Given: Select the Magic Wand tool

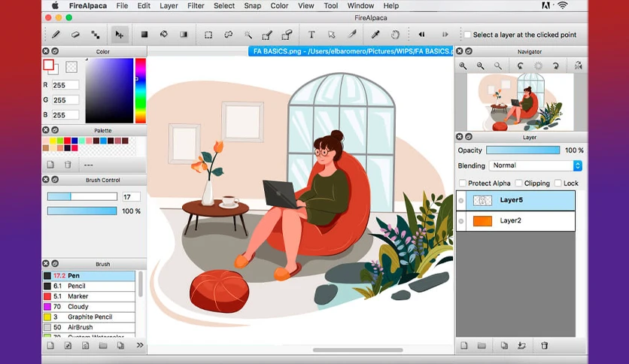Looking at the screenshot, I should point(248,35).
